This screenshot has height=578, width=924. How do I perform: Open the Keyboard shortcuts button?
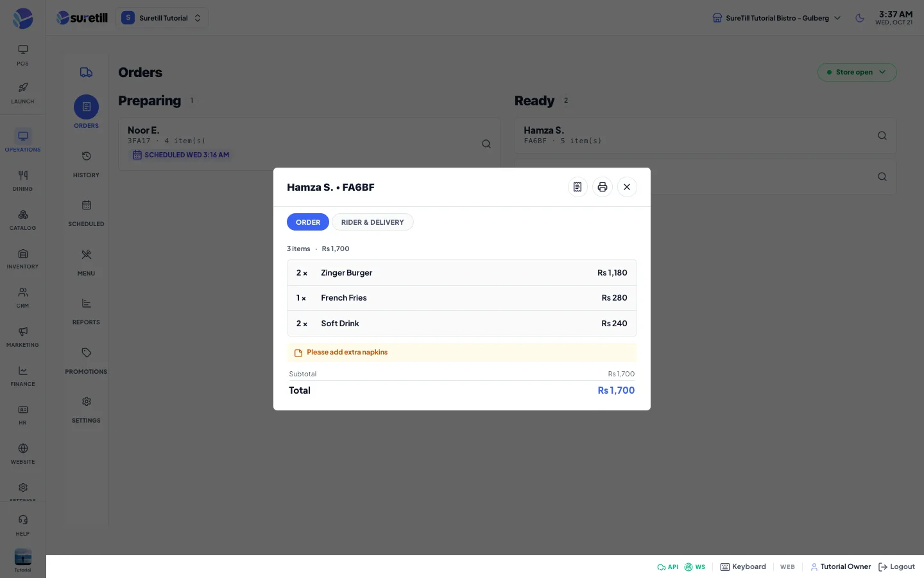click(x=743, y=567)
